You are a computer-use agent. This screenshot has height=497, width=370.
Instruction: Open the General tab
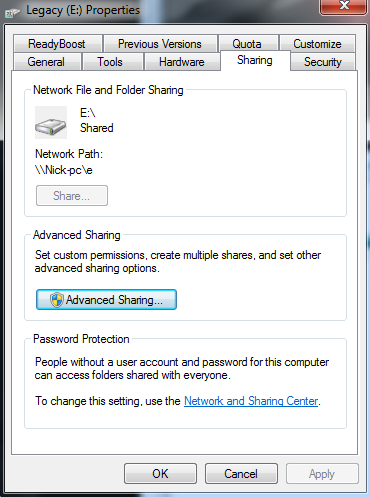click(46, 62)
